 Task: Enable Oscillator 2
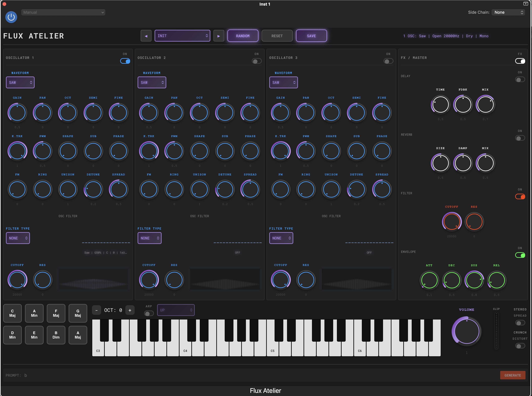256,61
